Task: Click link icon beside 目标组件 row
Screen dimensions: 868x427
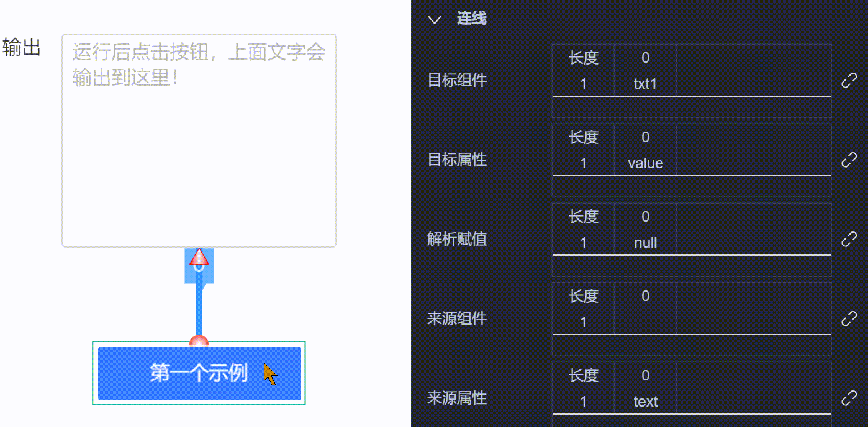Action: coord(849,81)
